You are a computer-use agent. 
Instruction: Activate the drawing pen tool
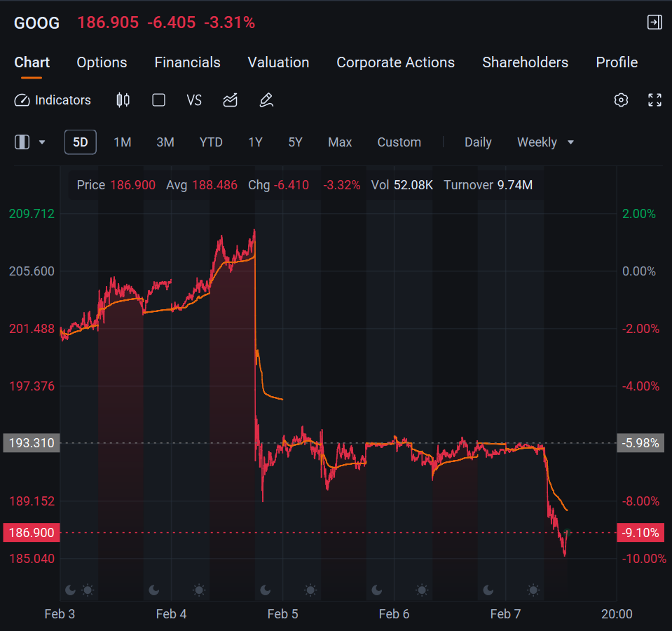coord(266,100)
